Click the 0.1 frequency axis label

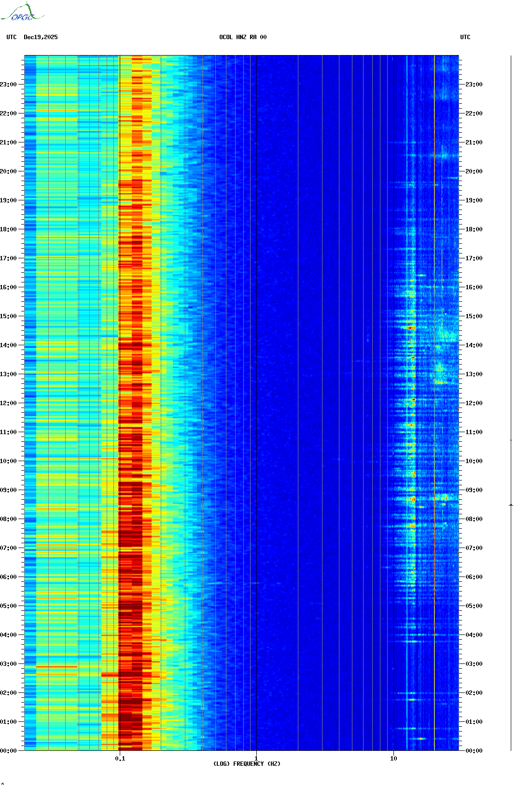click(120, 759)
